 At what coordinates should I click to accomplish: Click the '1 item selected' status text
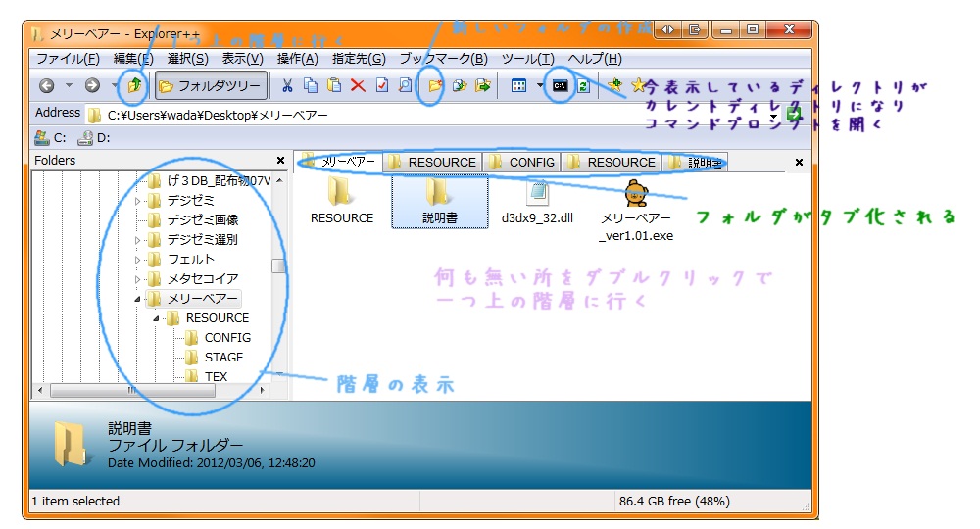tap(75, 501)
